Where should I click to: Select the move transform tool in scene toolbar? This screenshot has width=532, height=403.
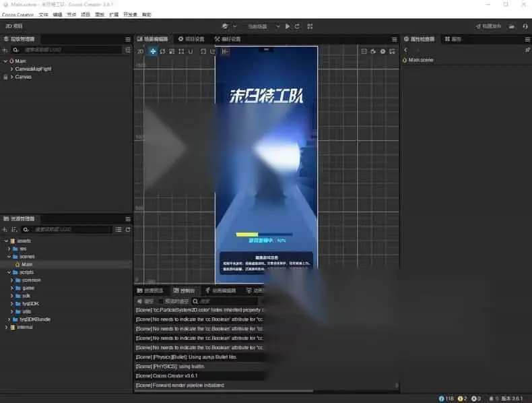(x=153, y=51)
